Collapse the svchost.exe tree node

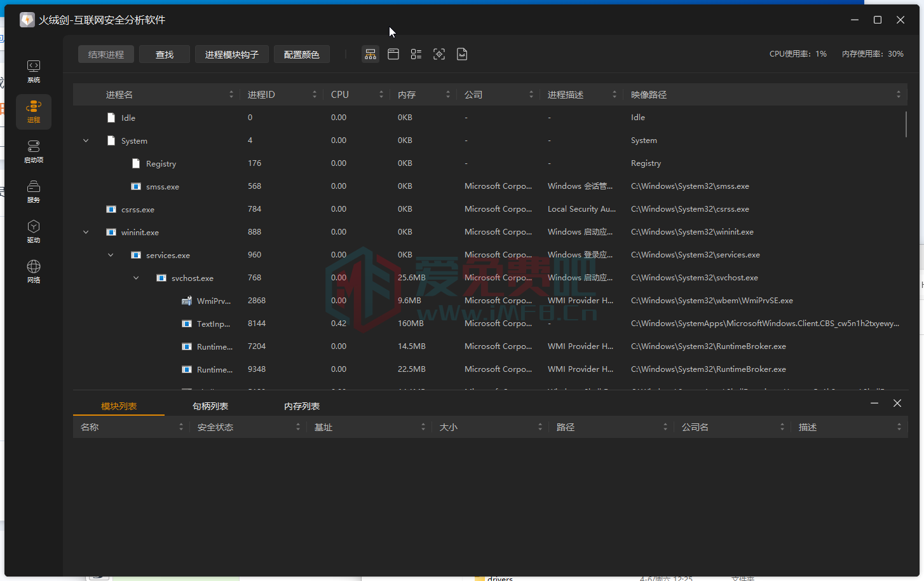(x=136, y=278)
